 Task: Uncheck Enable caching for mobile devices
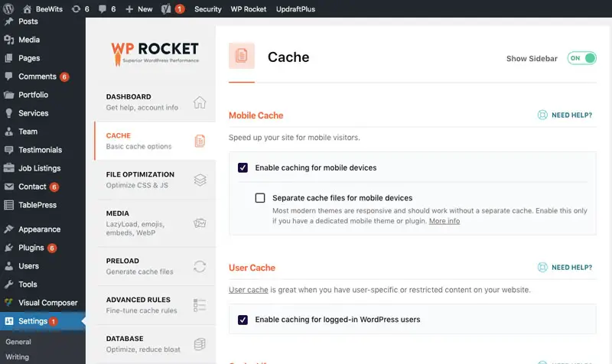click(243, 167)
